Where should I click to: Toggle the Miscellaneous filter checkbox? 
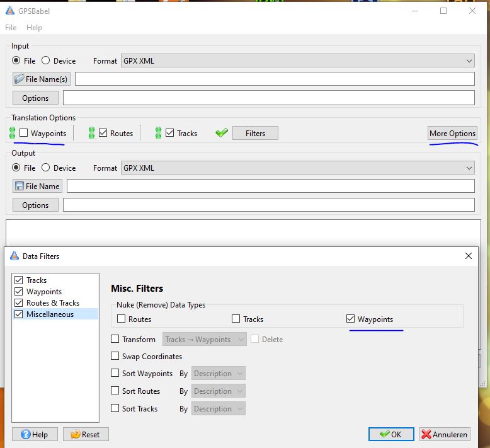click(19, 314)
